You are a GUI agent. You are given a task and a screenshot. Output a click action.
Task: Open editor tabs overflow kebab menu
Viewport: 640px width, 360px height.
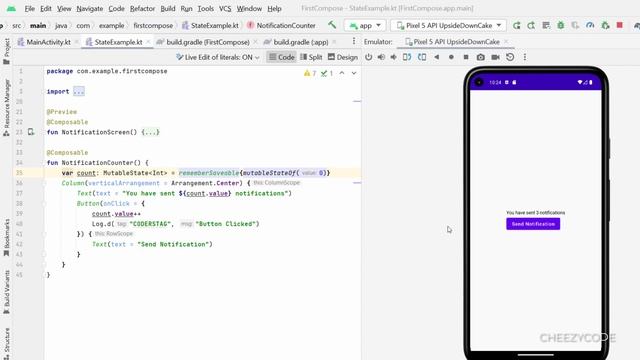[x=353, y=41]
